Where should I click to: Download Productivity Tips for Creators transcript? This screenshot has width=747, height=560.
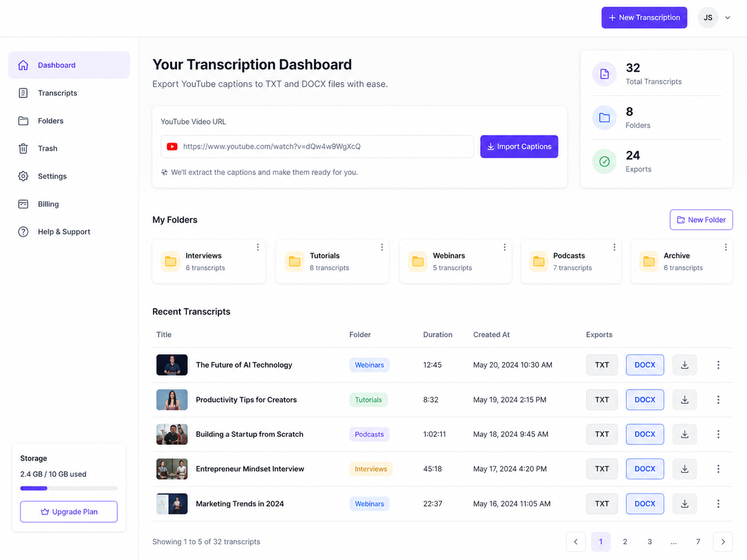[x=685, y=400]
